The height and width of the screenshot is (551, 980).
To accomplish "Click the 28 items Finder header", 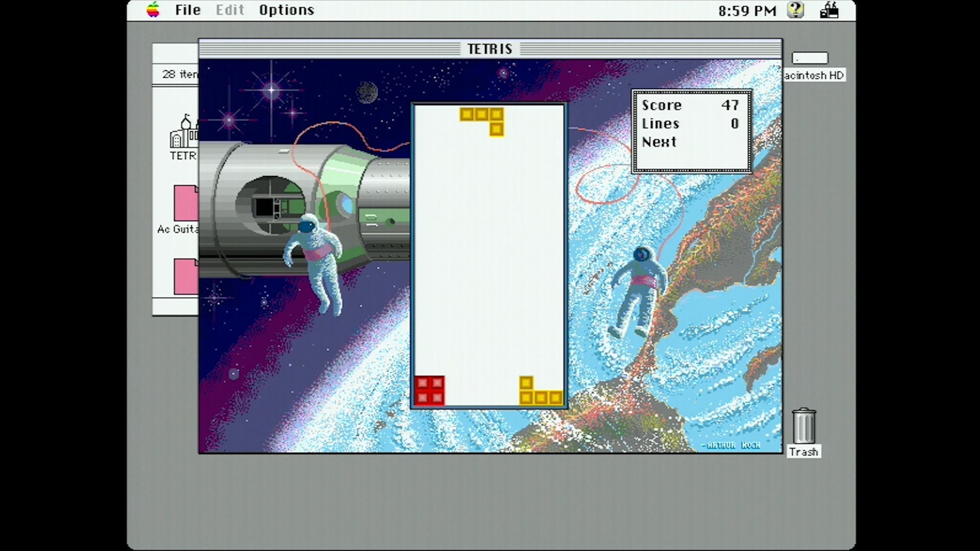I will (x=180, y=74).
